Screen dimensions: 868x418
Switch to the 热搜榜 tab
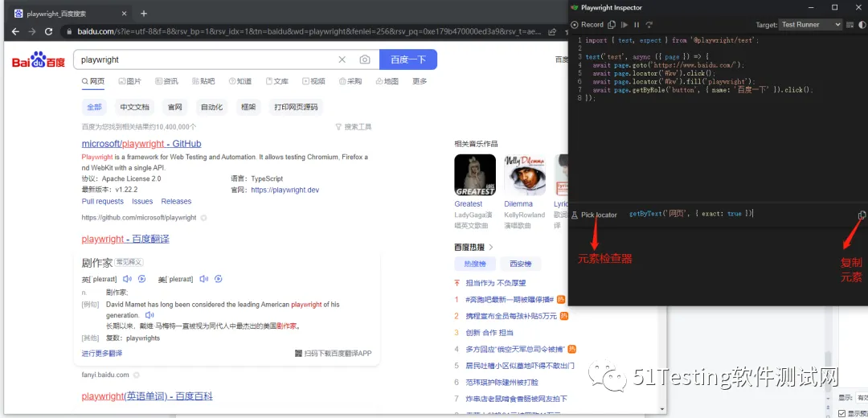[x=474, y=264]
